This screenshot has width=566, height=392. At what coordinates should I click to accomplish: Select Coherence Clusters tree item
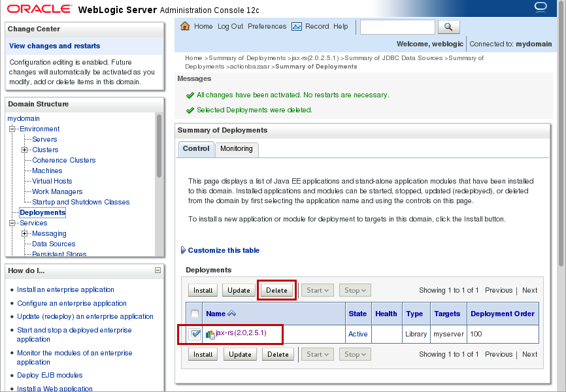(64, 160)
